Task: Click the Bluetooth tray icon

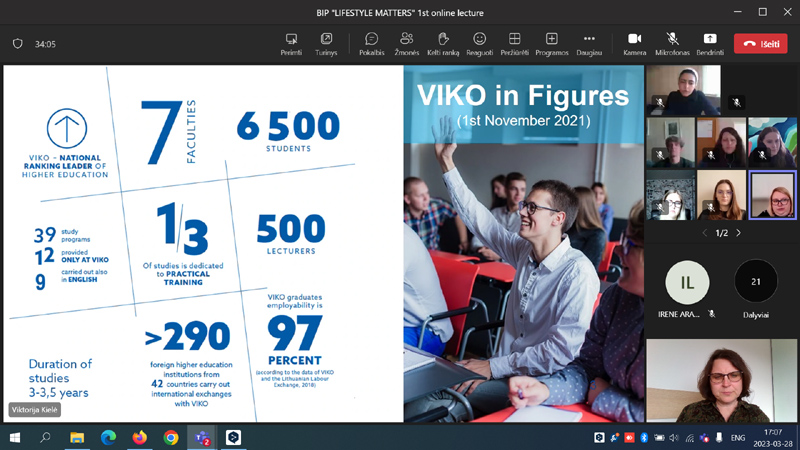Action: tap(644, 438)
